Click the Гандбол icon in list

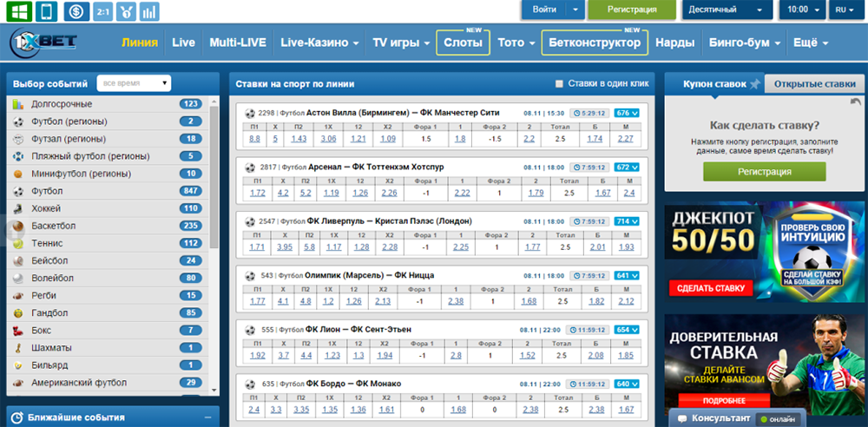tap(18, 313)
